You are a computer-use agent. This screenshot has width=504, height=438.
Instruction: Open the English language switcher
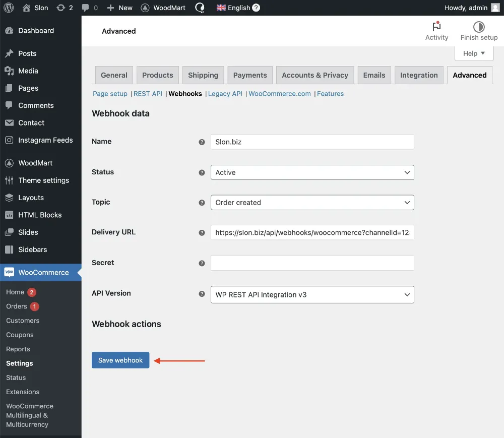point(238,8)
